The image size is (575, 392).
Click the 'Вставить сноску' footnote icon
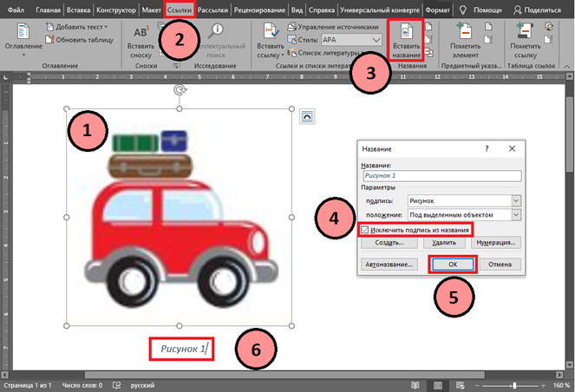pyautogui.click(x=140, y=37)
